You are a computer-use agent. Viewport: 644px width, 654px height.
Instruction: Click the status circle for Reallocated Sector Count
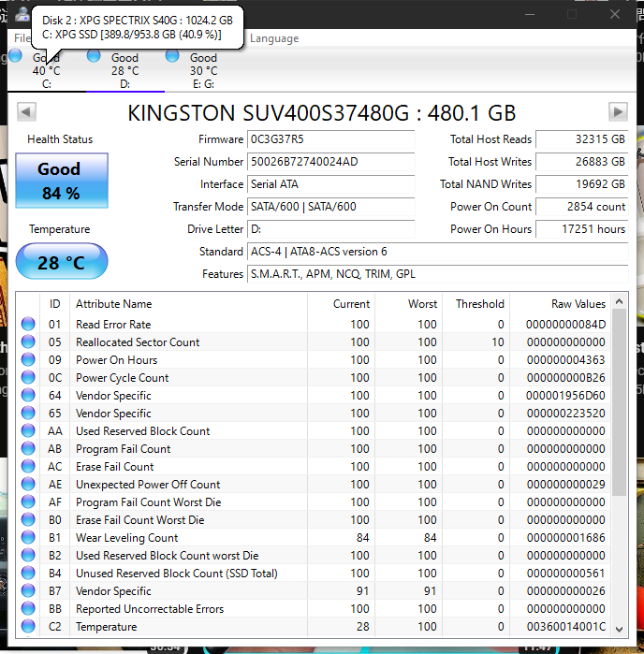pos(28,342)
